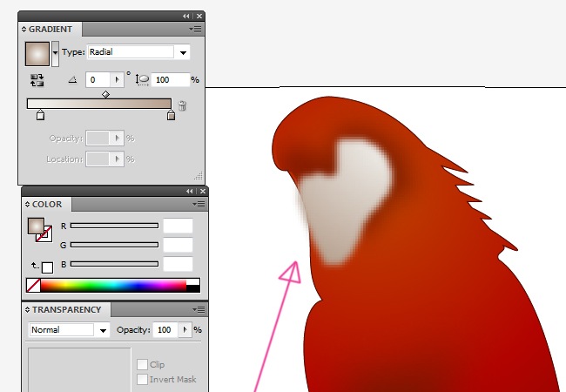The width and height of the screenshot is (566, 392).
Task: Collapse the Color panel with double arrows
Action: pyautogui.click(x=189, y=191)
